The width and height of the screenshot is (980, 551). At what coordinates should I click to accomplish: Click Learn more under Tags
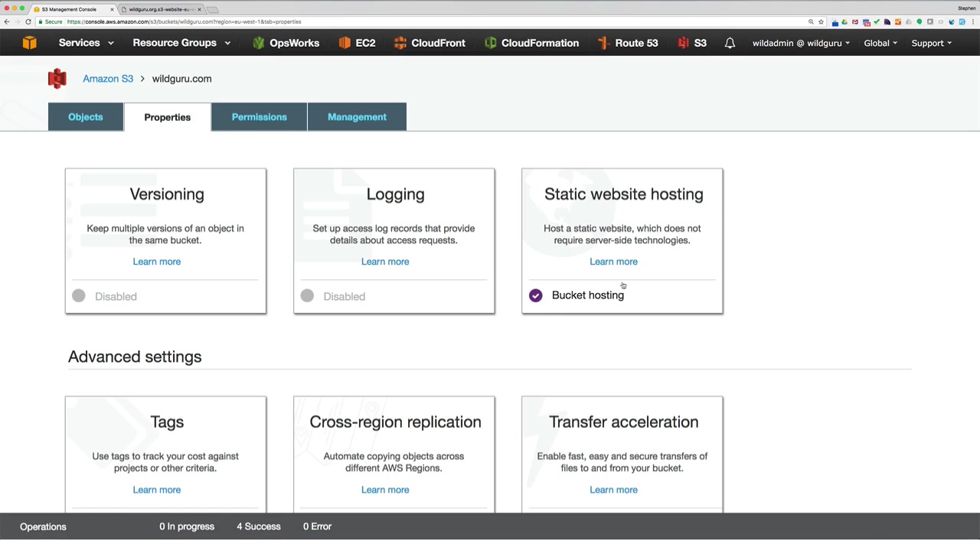coord(157,490)
